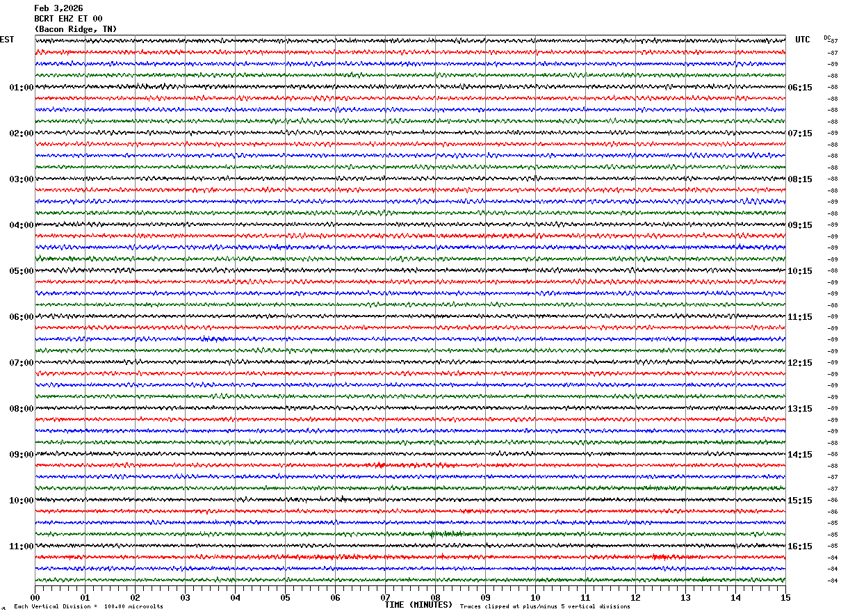Click the UTC timezone label
This screenshot has width=841, height=616.
tap(803, 40)
